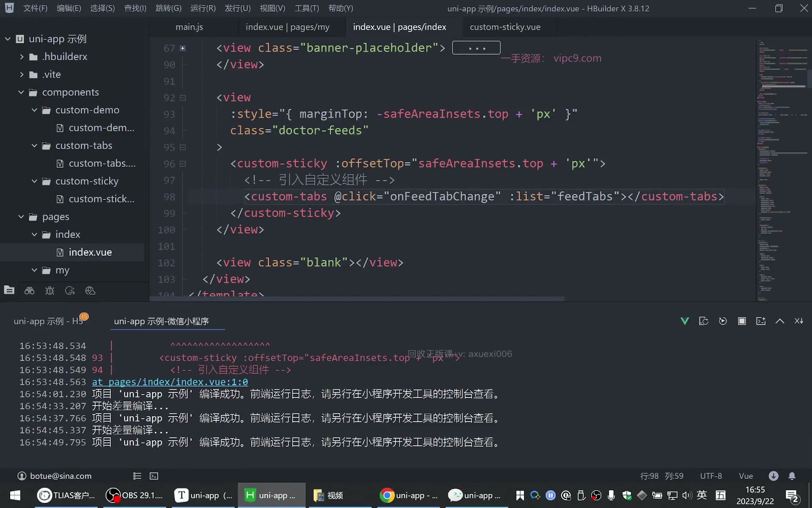The image size is (812, 508).
Task: Expand the .hbuilderx folder
Action: coord(22,57)
